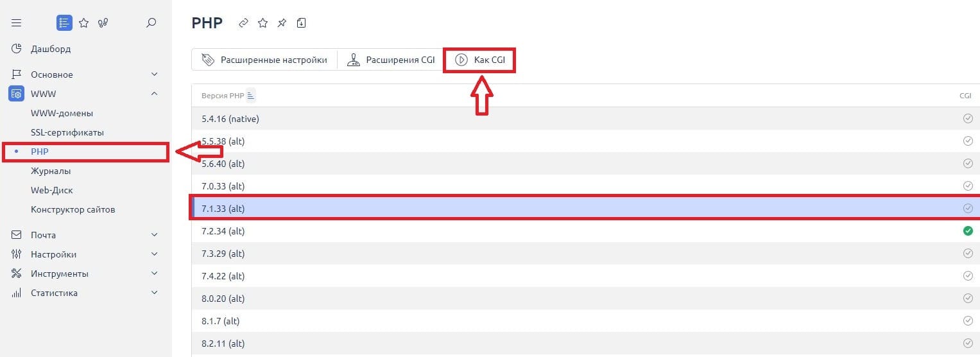Select the 8.1.7 (alt) row
Screen dimensions: 980x357
pos(585,321)
